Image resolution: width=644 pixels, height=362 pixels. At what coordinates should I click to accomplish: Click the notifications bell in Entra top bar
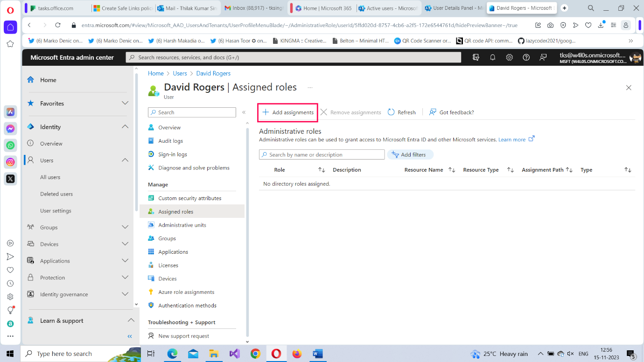tap(492, 57)
